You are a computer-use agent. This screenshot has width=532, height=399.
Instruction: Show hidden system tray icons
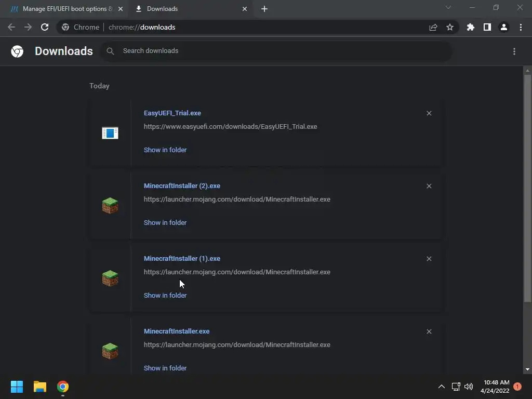tap(442, 387)
